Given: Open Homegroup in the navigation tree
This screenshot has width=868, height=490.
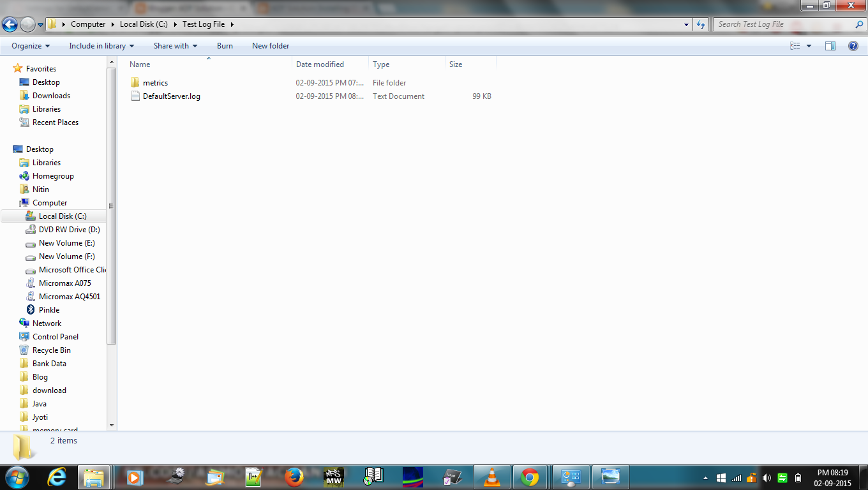Looking at the screenshot, I should tap(53, 176).
